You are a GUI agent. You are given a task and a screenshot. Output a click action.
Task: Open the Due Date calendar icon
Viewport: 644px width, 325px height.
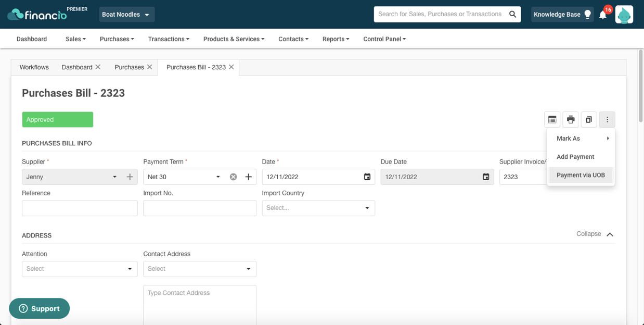[486, 177]
